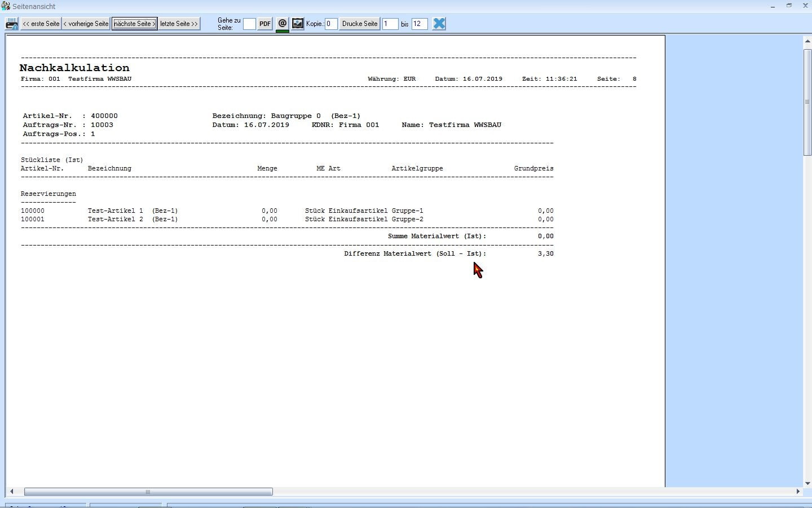
Task: Click the vertical scrollbar thumb
Action: 807,102
